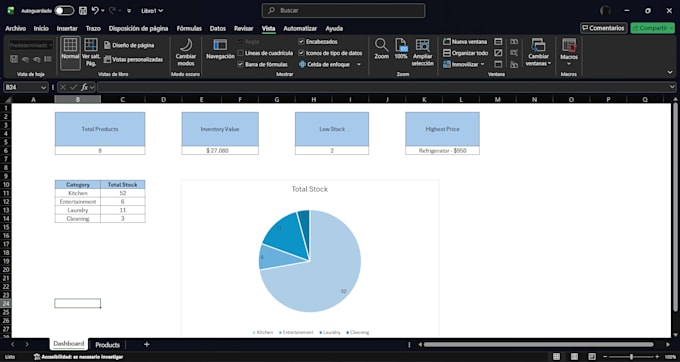
Task: Open the Ver salt. Pág. page break preview
Action: pyautogui.click(x=91, y=52)
